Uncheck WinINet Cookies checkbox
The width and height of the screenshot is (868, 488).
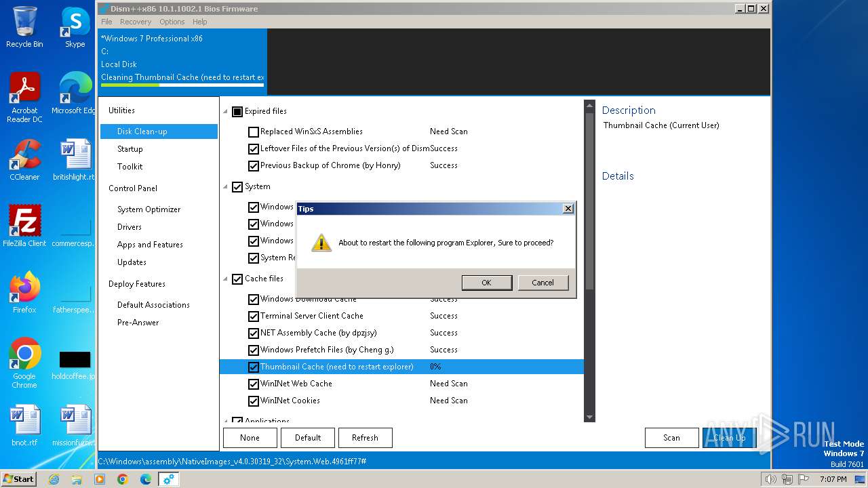pos(254,401)
